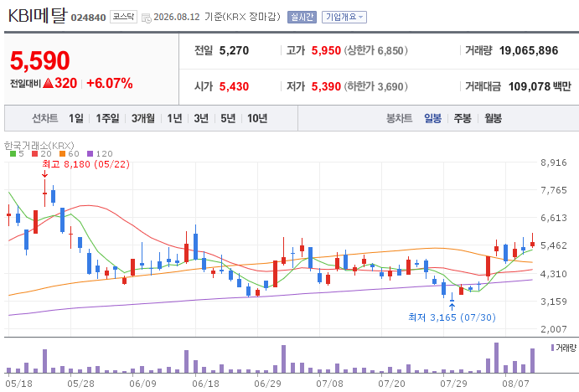The image size is (579, 392).
Task: Click the 최저 3,165 (07/30) annotation
Action: pyautogui.click(x=452, y=317)
